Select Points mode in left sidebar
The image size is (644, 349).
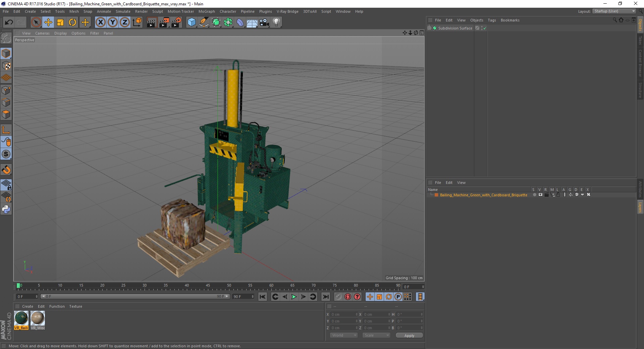[6, 90]
